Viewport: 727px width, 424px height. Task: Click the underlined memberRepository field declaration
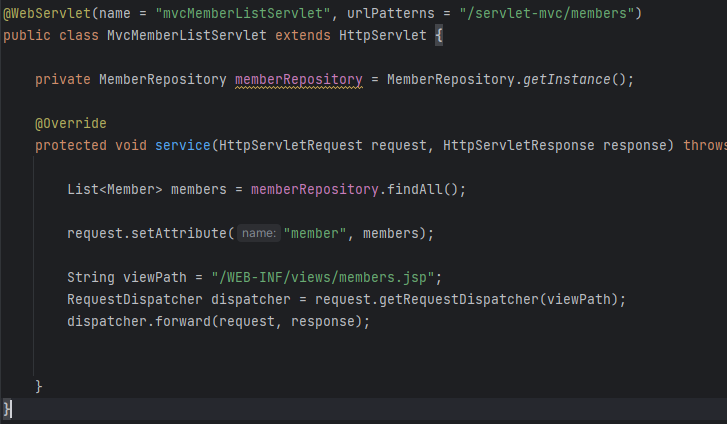(299, 79)
